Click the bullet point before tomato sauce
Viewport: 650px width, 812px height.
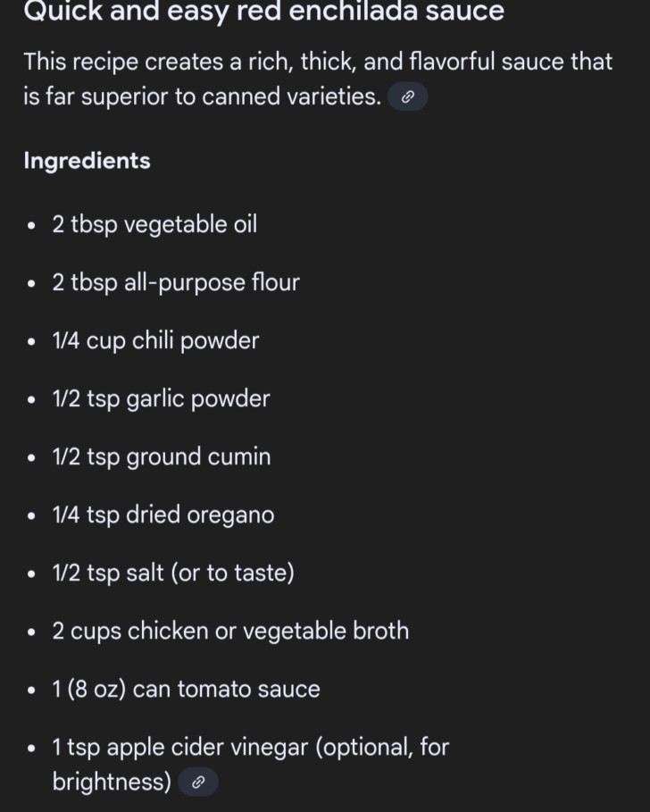pos(31,690)
